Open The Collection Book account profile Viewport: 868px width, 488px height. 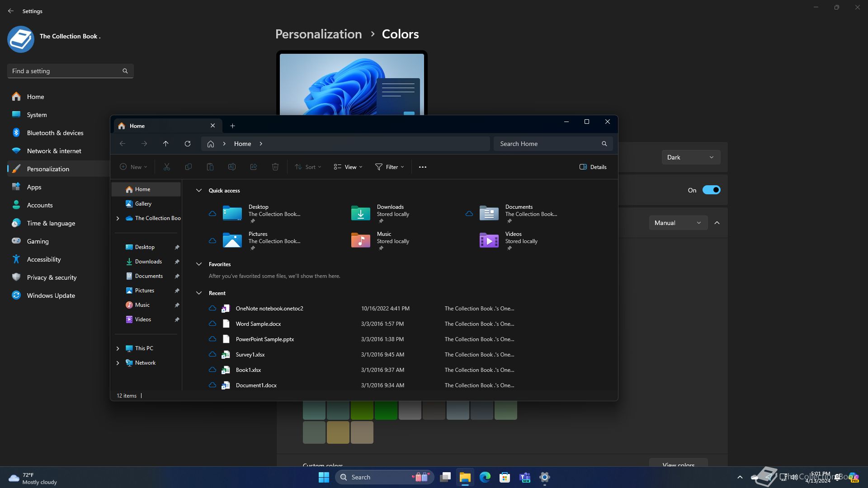tap(54, 39)
